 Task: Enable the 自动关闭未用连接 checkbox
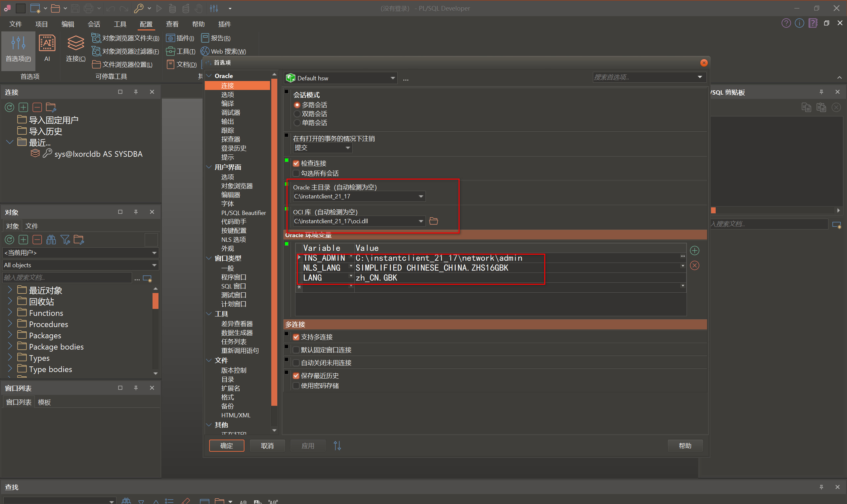tap(296, 363)
